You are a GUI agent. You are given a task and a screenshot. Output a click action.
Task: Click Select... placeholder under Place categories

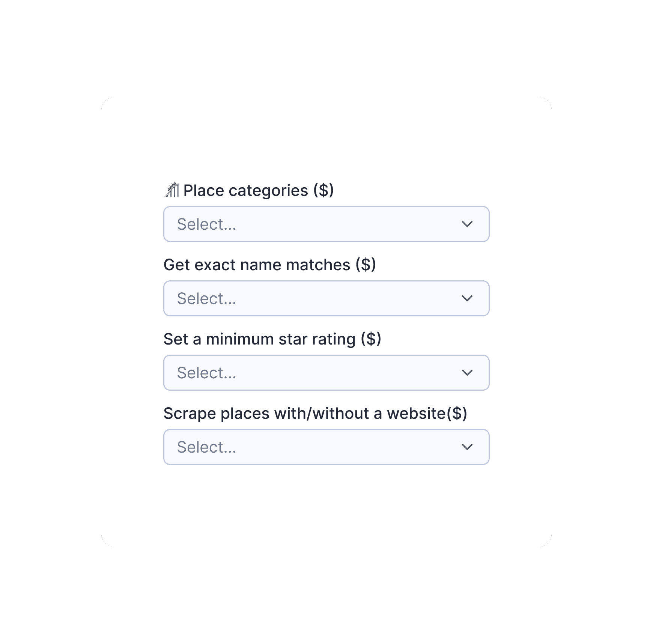coord(206,224)
